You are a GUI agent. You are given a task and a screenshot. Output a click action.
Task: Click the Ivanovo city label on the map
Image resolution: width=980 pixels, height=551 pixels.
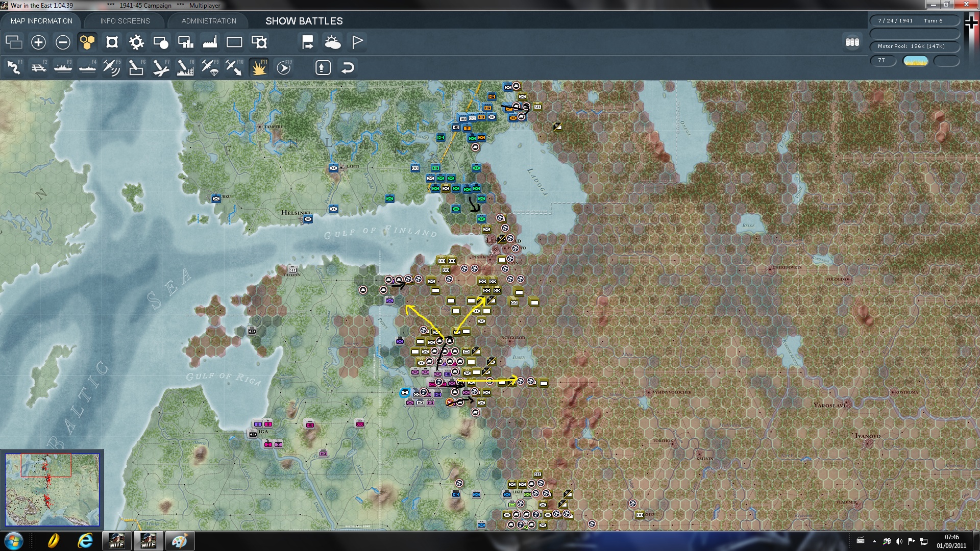(x=868, y=436)
